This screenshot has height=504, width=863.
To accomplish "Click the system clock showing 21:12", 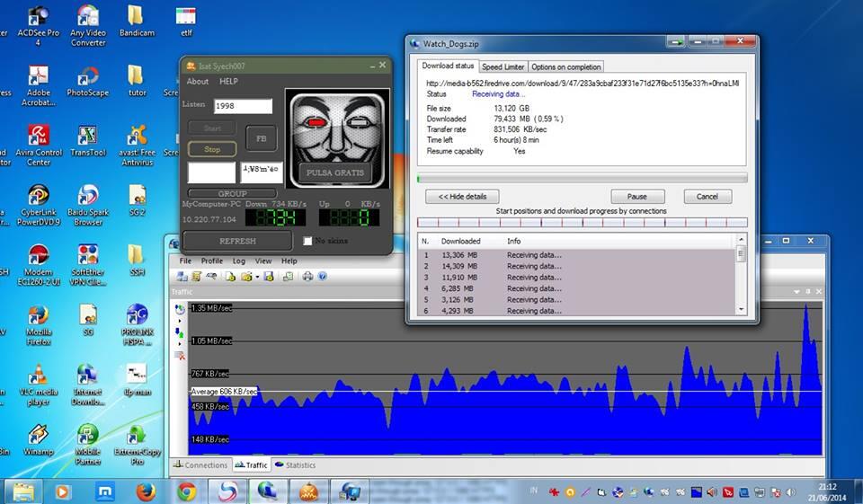I will click(x=827, y=492).
